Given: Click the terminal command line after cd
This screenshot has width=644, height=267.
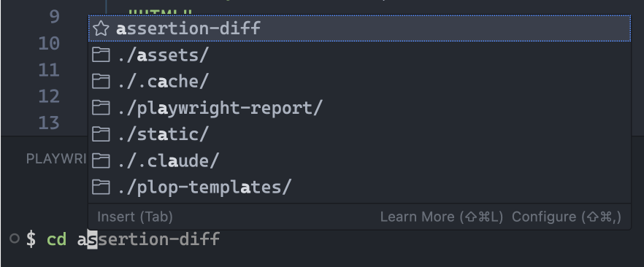Looking at the screenshot, I should pyautogui.click(x=148, y=239).
